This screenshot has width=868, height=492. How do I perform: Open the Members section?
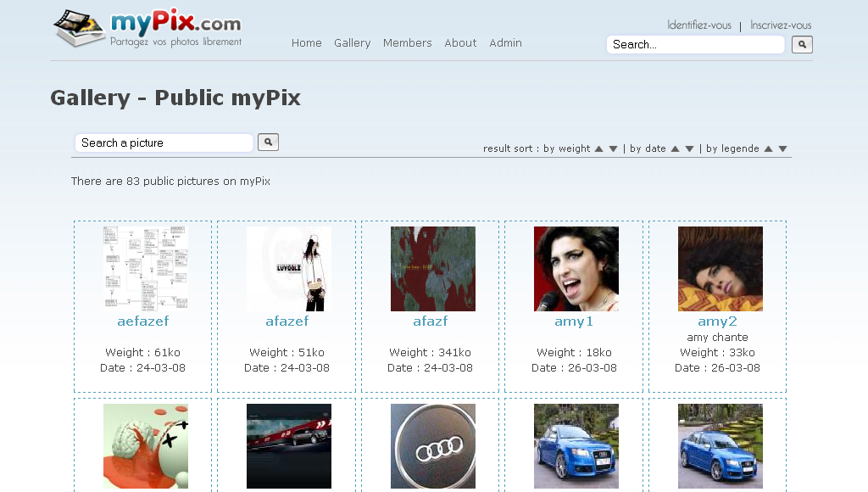tap(408, 42)
